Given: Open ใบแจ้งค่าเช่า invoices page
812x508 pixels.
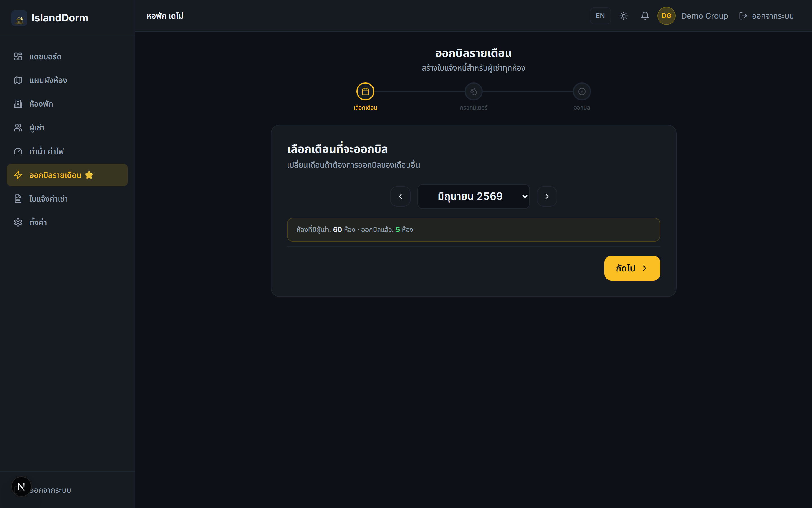Looking at the screenshot, I should pos(67,199).
